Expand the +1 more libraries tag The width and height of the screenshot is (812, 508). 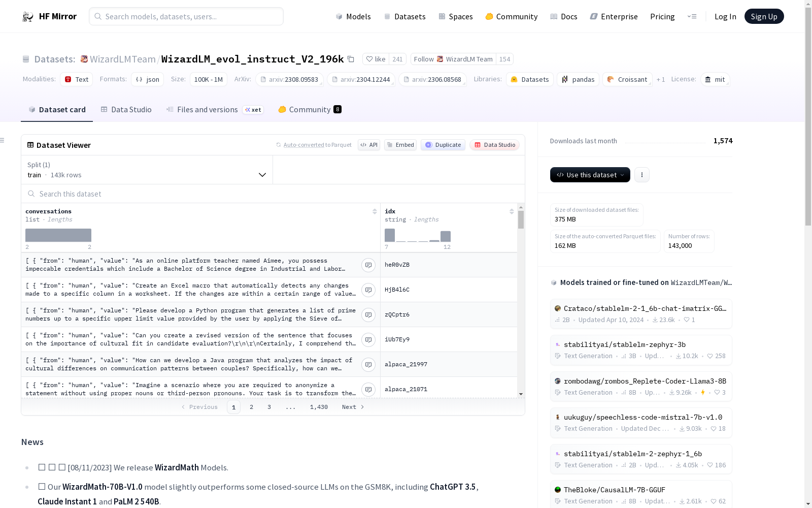coord(661,79)
